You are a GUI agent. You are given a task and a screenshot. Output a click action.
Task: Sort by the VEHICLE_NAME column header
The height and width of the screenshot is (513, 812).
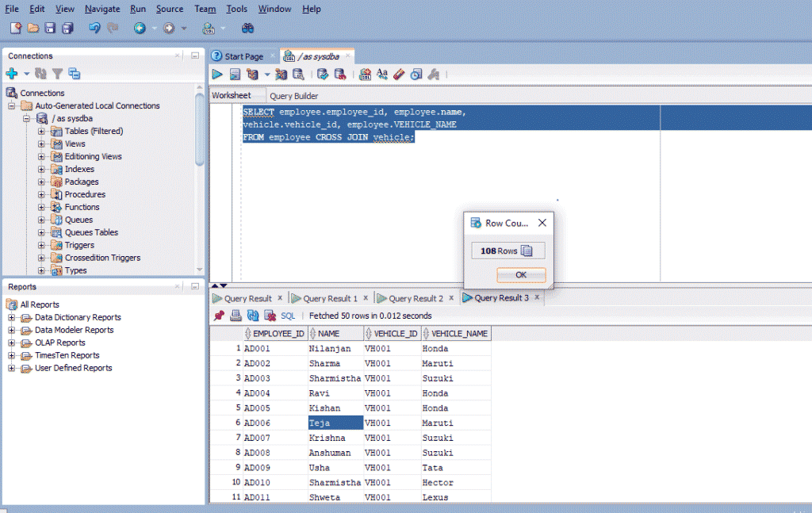coord(456,333)
